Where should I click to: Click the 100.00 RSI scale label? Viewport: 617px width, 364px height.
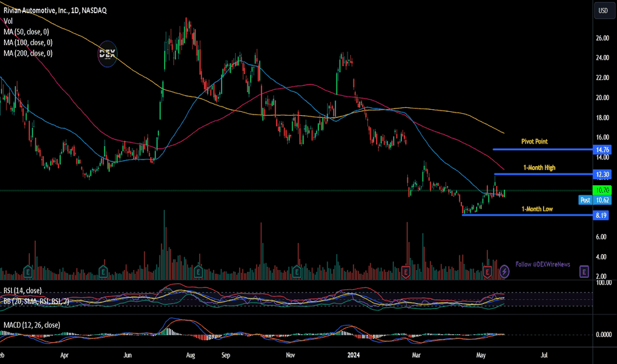point(604,283)
